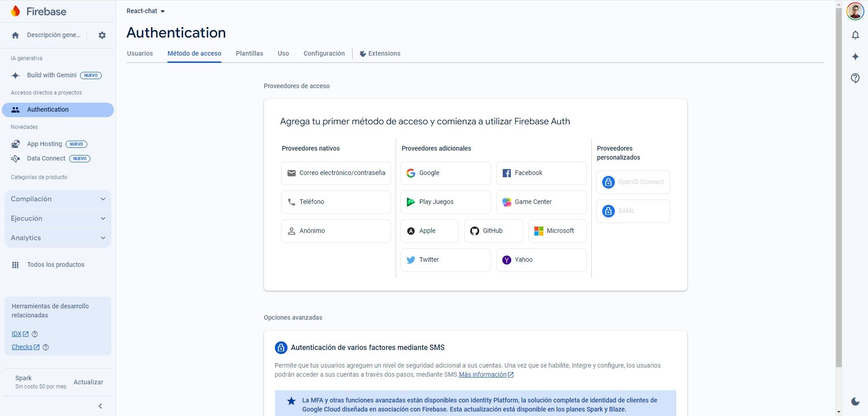Click Actualizar plan button
868x416 pixels.
tap(88, 382)
